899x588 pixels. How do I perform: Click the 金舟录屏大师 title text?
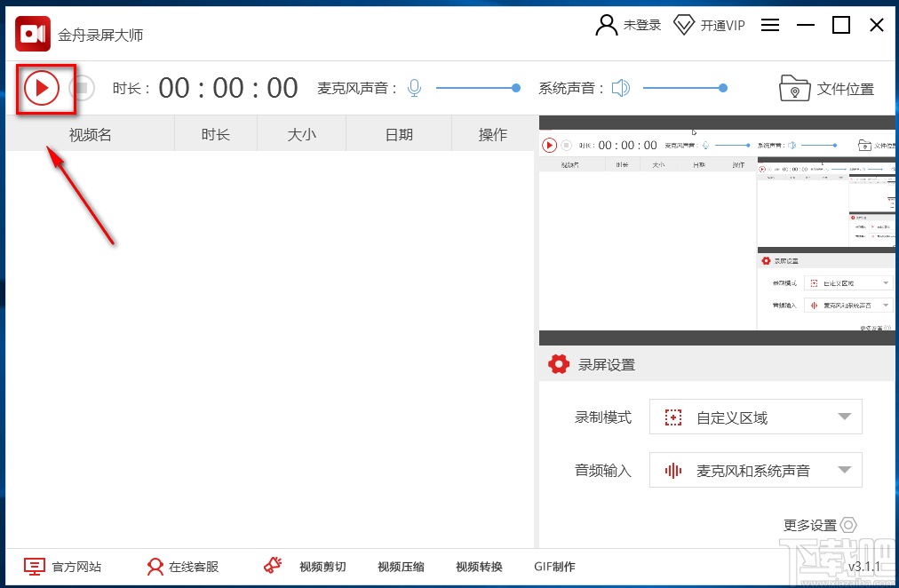click(x=100, y=36)
